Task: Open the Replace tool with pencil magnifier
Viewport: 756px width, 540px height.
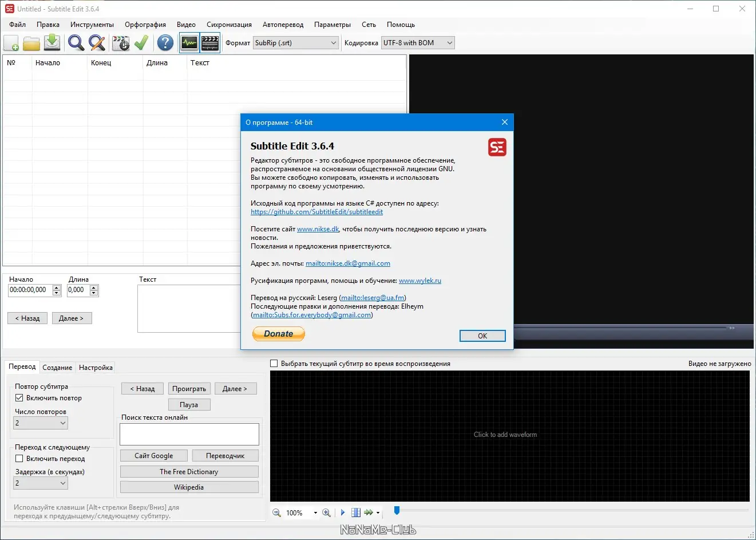Action: [x=97, y=43]
